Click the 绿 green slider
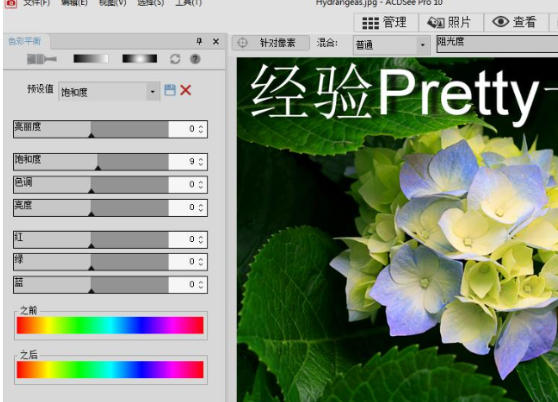Viewport: 558px width, 402px height. 91,262
